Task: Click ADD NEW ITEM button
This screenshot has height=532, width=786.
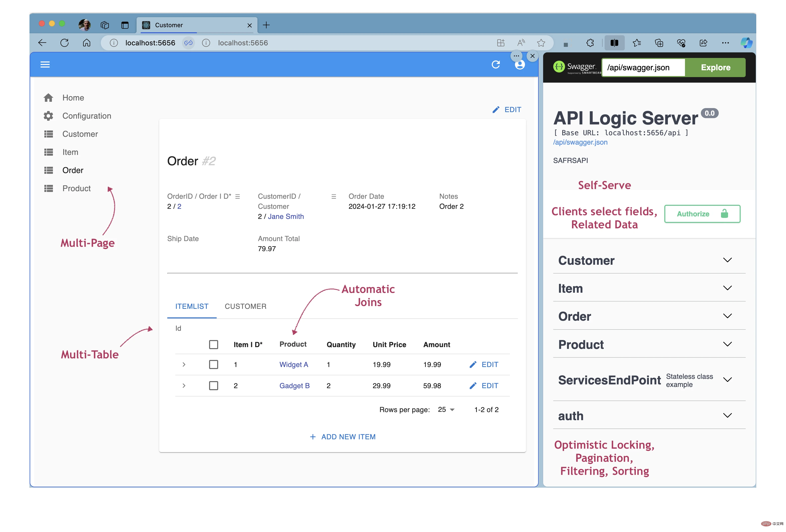Action: tap(342, 437)
